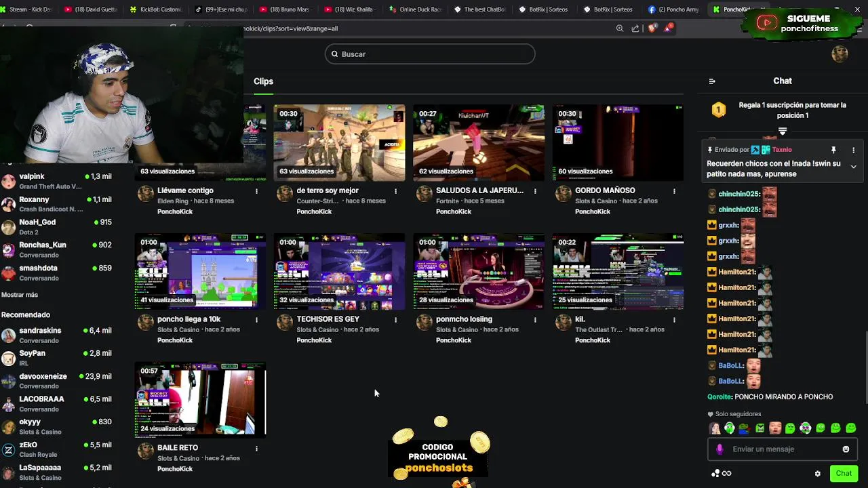Click the gold position 1 badge icon

click(x=719, y=110)
